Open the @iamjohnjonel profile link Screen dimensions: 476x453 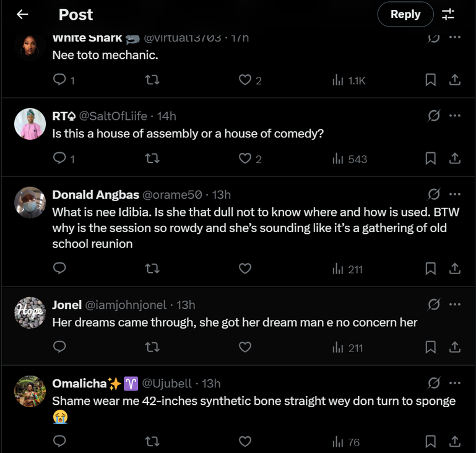point(125,304)
